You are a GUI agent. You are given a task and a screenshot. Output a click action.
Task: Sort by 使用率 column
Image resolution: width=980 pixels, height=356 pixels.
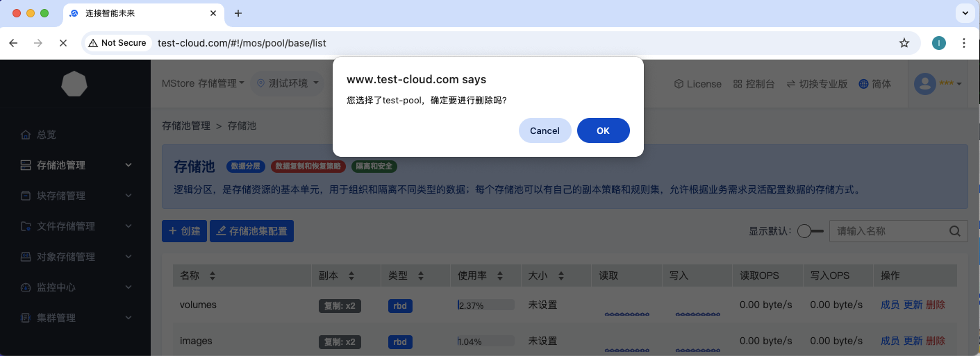[x=501, y=276]
